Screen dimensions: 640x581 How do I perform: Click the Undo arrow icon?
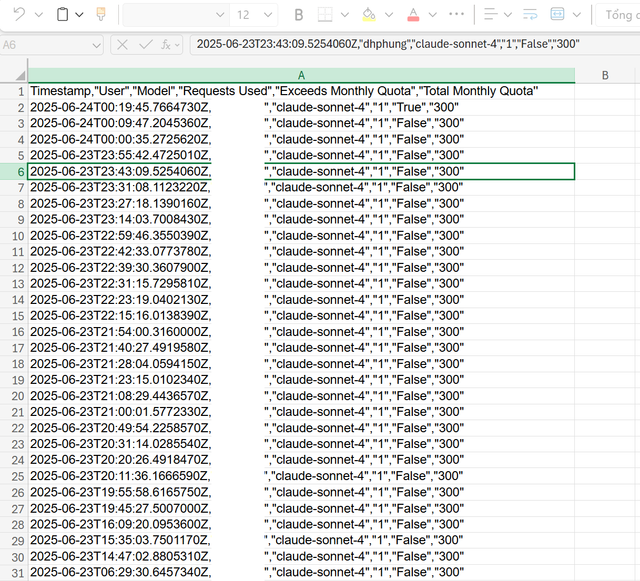click(x=19, y=15)
